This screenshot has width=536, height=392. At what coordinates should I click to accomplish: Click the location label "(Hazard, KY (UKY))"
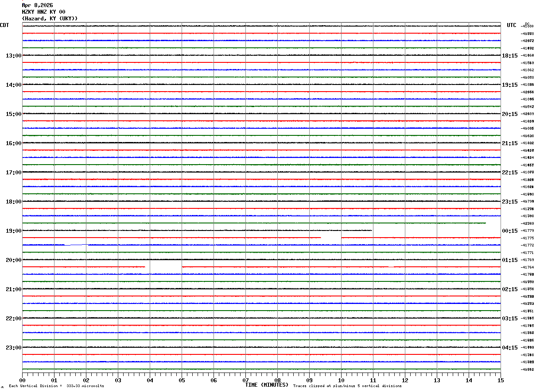pyautogui.click(x=50, y=19)
